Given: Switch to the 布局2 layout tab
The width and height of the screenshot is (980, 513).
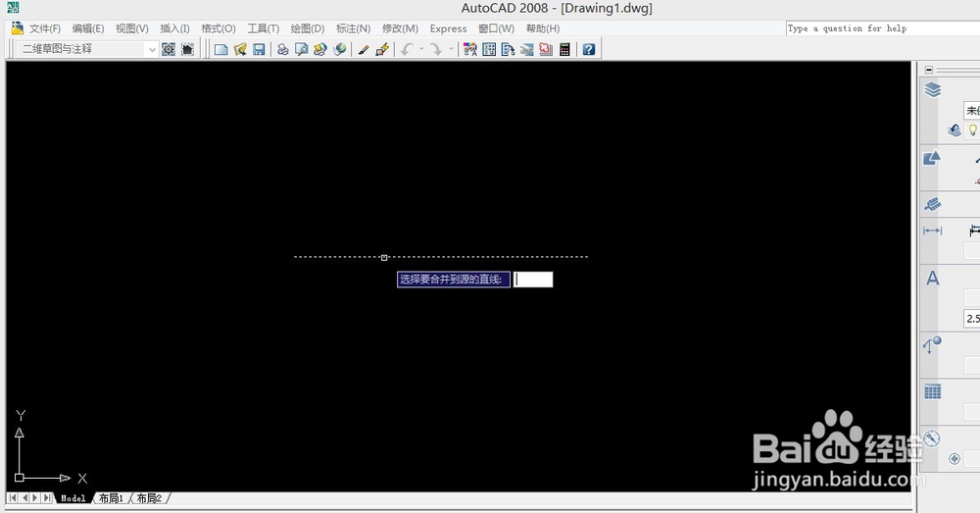Looking at the screenshot, I should 149,498.
